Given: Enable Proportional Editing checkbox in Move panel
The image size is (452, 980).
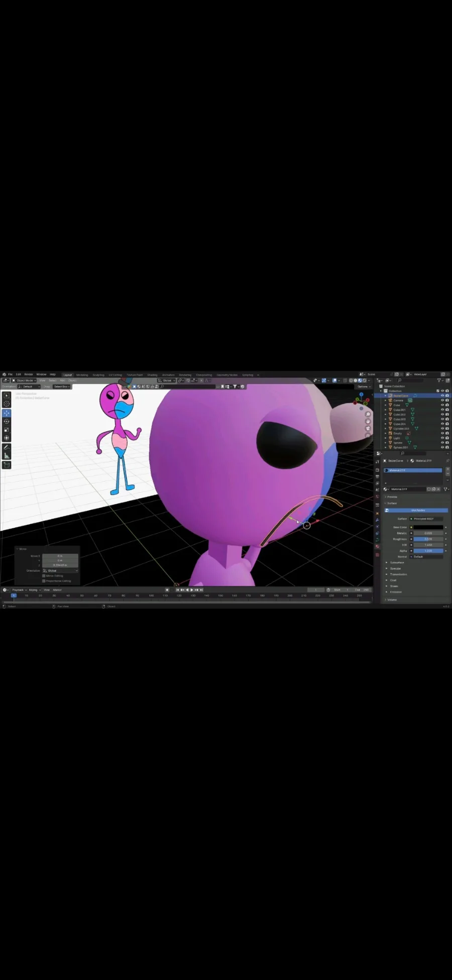Looking at the screenshot, I should click(44, 581).
